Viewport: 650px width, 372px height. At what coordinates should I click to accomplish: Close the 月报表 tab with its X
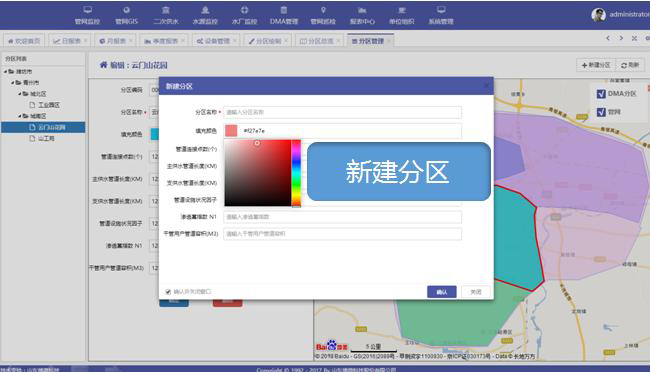coord(131,41)
